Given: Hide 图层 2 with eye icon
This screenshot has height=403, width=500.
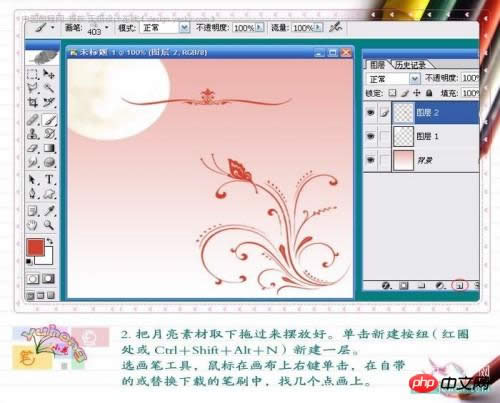Looking at the screenshot, I should [371, 113].
